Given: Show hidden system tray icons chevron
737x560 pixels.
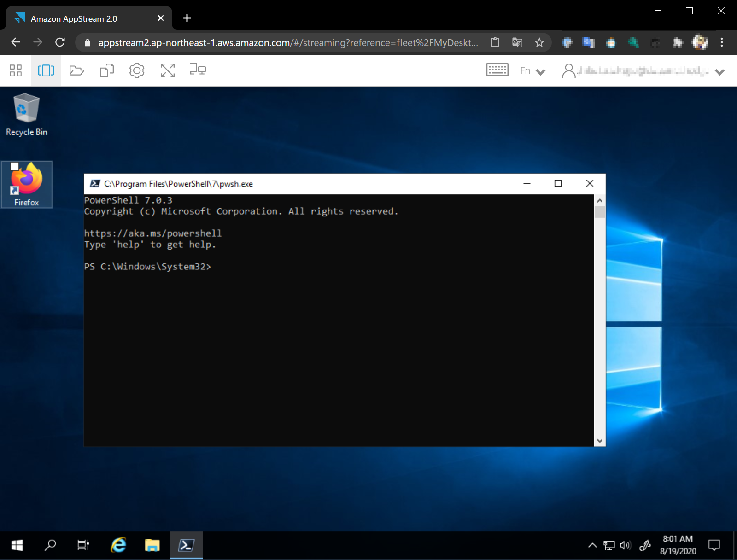Looking at the screenshot, I should [592, 545].
